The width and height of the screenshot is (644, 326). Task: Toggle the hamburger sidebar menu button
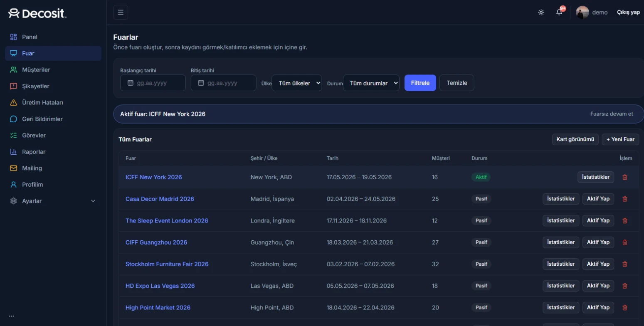[121, 12]
